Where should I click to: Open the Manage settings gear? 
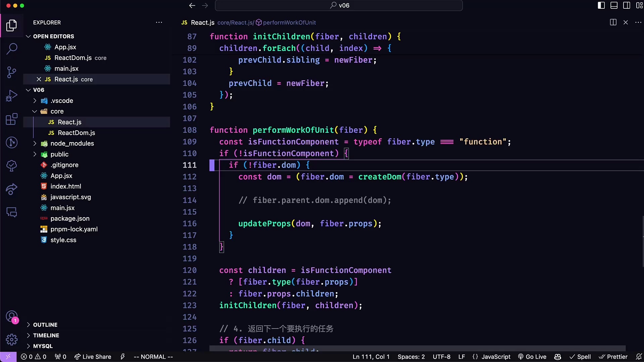[x=12, y=340]
